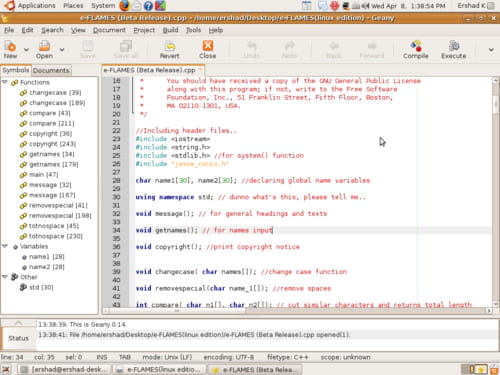Click the Open file toolbar icon
Screen dimensions: 500x375
tap(44, 50)
